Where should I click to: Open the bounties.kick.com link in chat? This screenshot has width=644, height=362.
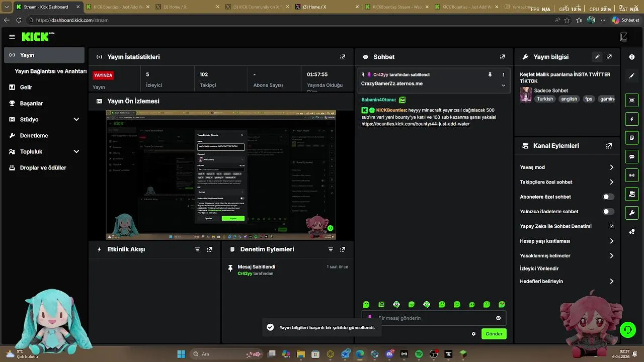tap(415, 124)
